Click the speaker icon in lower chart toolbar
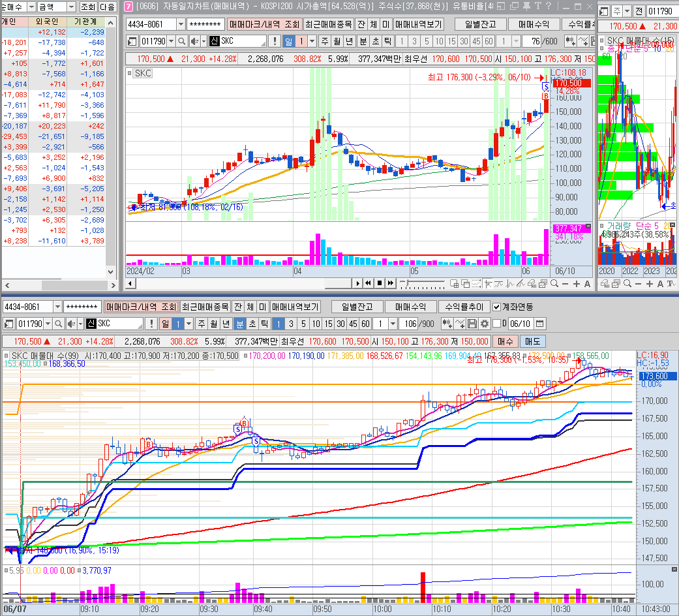 pos(71,324)
